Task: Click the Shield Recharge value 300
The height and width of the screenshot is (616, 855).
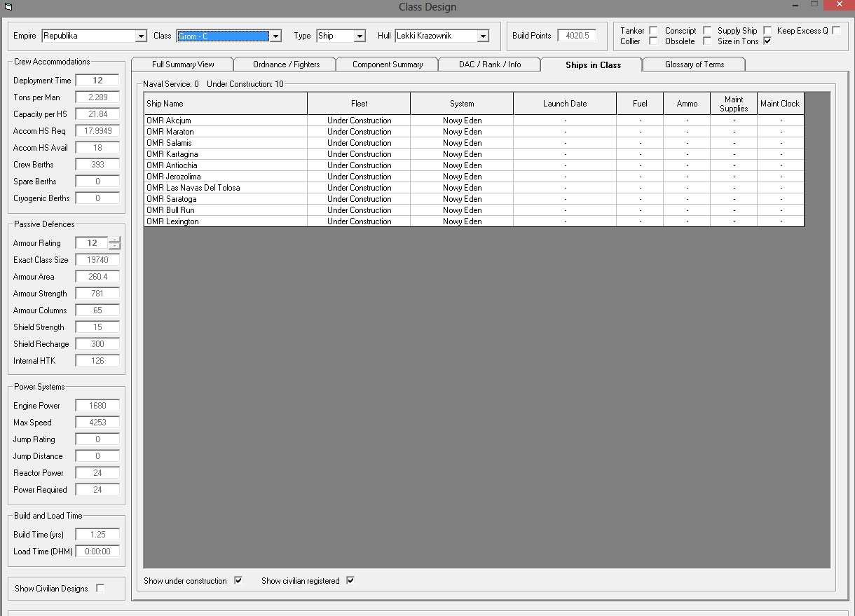Action: pyautogui.click(x=97, y=344)
